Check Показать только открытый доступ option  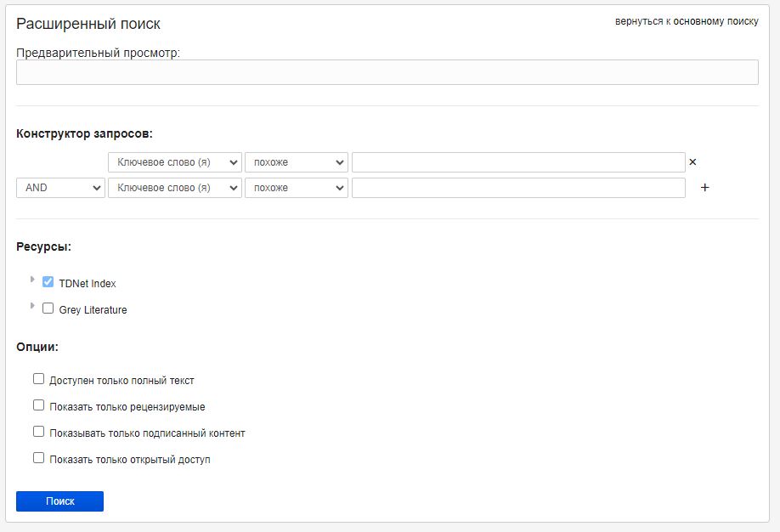tap(38, 458)
